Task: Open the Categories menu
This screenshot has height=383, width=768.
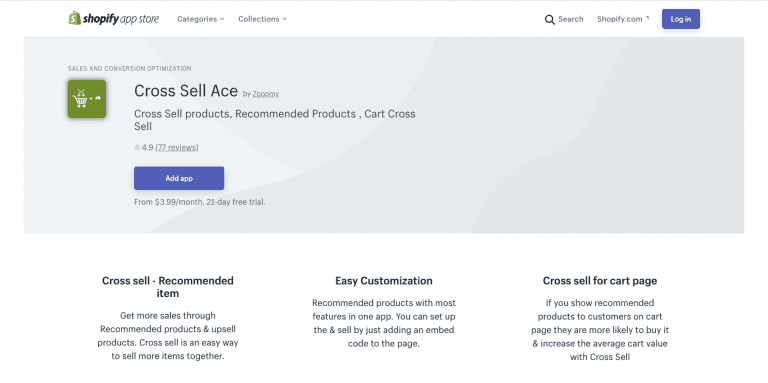Action: 201,19
